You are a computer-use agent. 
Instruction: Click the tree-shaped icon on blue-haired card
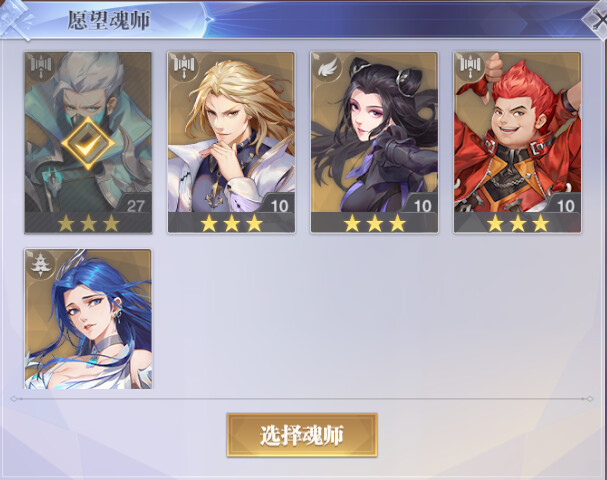(x=41, y=265)
